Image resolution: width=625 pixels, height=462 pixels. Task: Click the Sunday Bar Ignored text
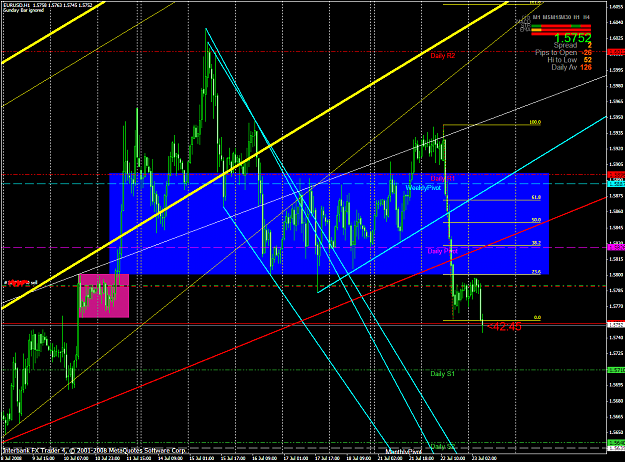(24, 10)
